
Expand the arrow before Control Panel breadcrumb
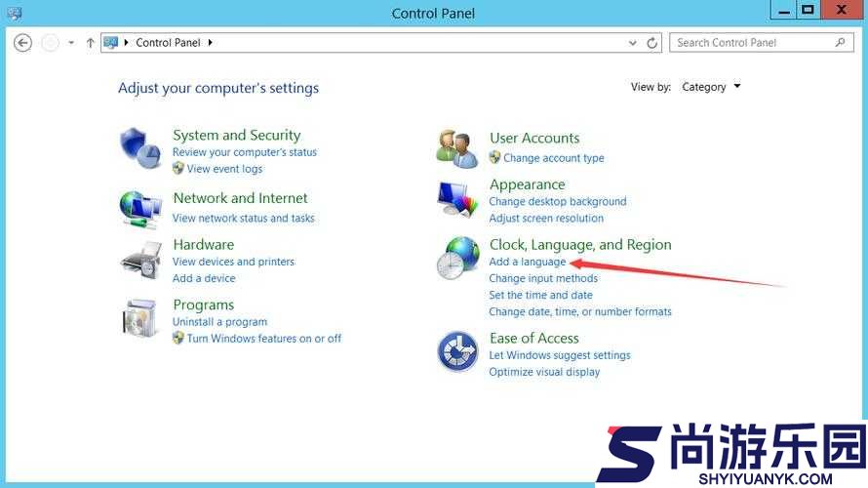(x=126, y=43)
